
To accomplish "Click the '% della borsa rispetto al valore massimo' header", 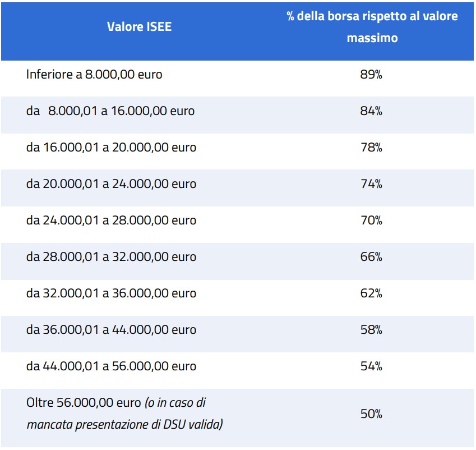I will 372,27.
